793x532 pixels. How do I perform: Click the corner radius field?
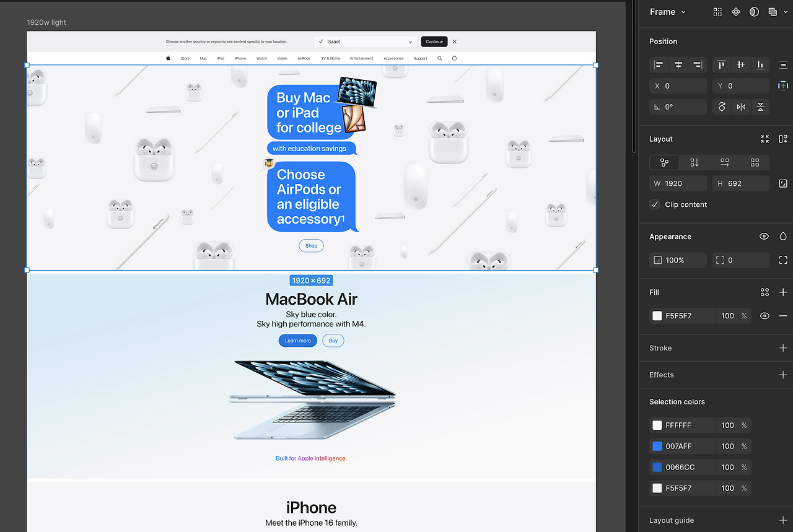pos(741,260)
